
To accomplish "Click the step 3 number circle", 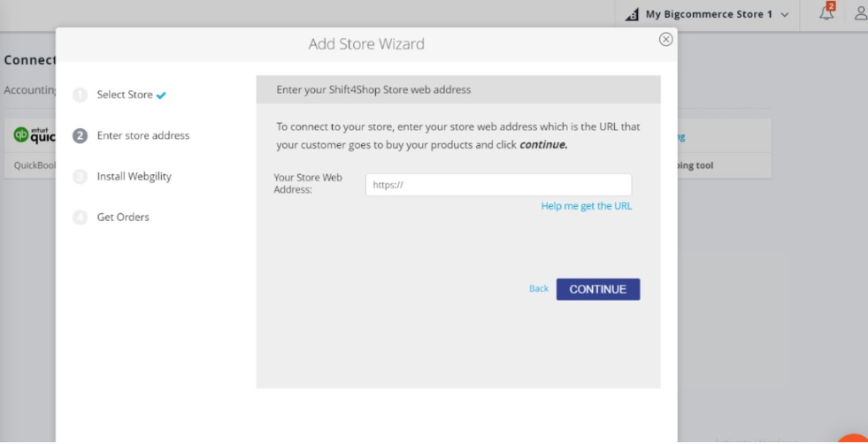I will pos(81,177).
